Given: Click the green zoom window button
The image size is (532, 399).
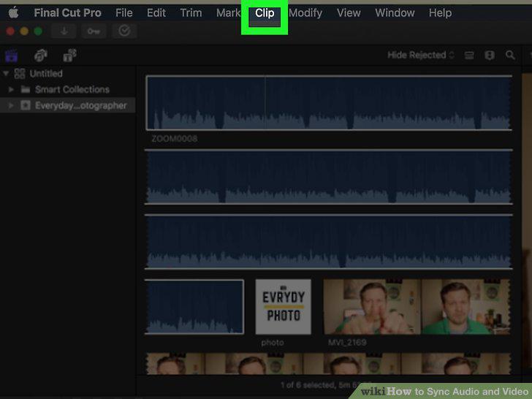Looking at the screenshot, I should point(38,31).
